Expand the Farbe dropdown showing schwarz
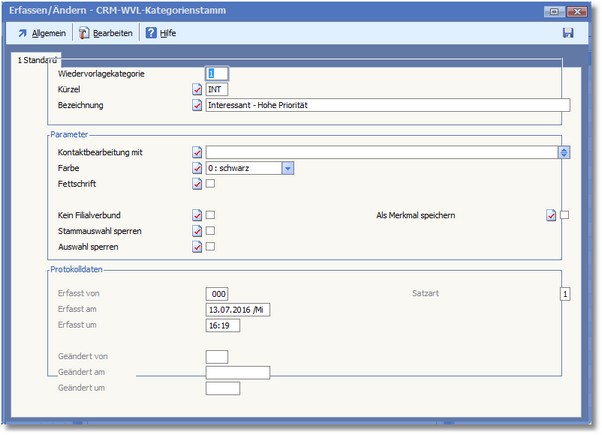602x435 pixels. pyautogui.click(x=288, y=168)
